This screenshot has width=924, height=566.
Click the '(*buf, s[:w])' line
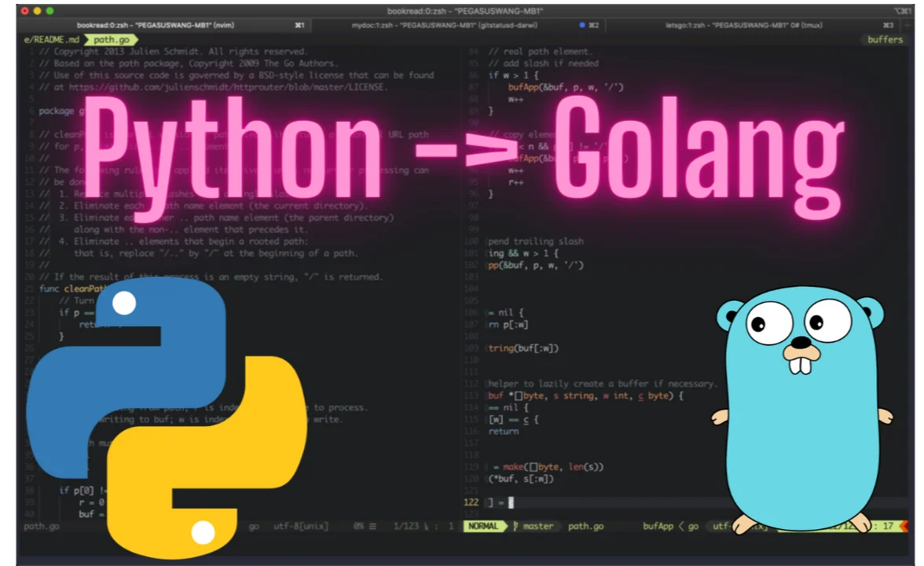pyautogui.click(x=521, y=478)
